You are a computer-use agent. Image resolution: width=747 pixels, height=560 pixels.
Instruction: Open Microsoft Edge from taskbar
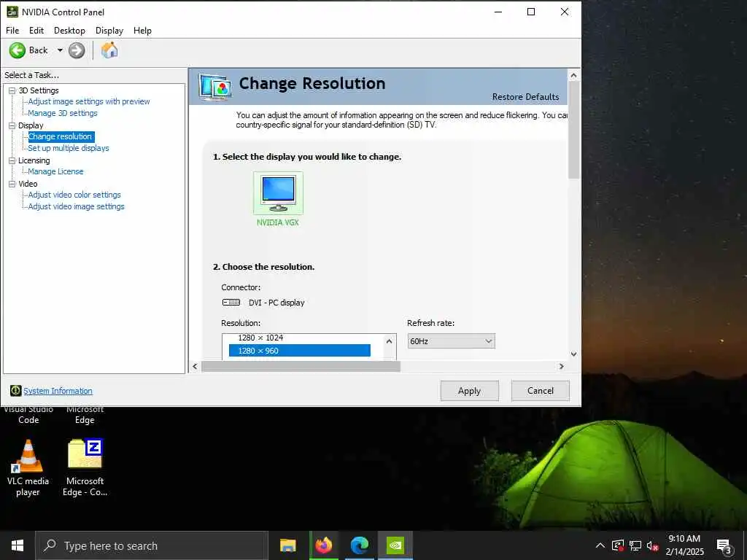(x=360, y=545)
